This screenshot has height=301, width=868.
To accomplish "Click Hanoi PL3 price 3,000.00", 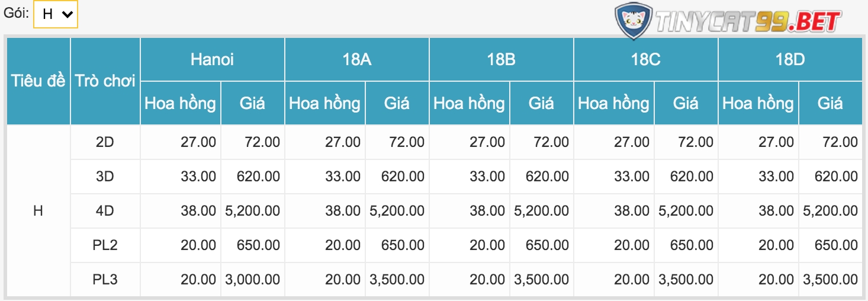I will 253,280.
